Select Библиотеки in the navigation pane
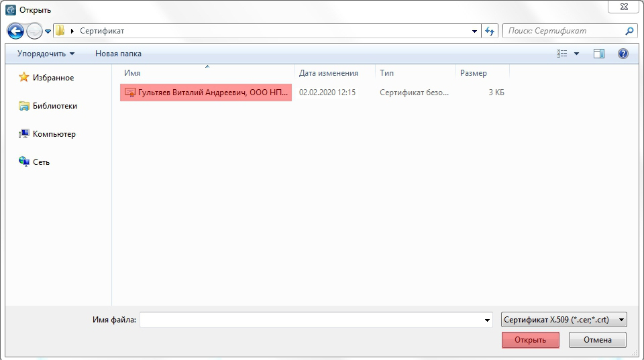 55,106
